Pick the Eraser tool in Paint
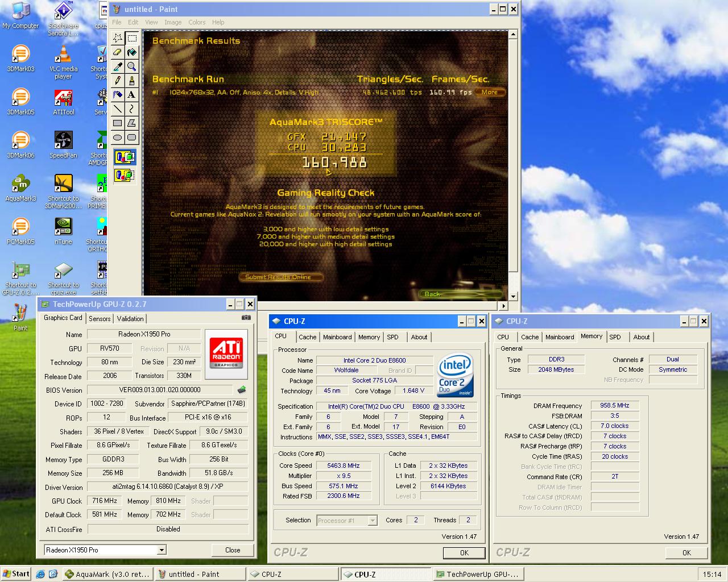The height and width of the screenshot is (582, 728). click(118, 52)
